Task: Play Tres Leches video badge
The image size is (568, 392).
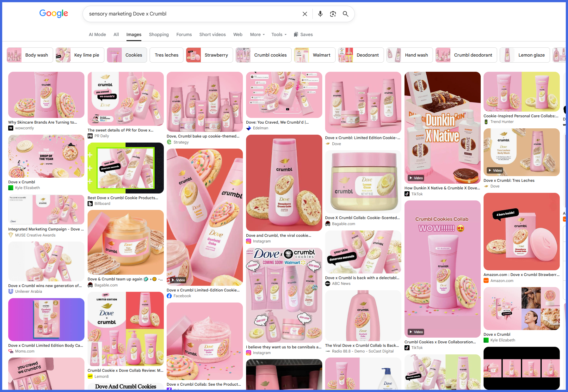Action: 495,170
